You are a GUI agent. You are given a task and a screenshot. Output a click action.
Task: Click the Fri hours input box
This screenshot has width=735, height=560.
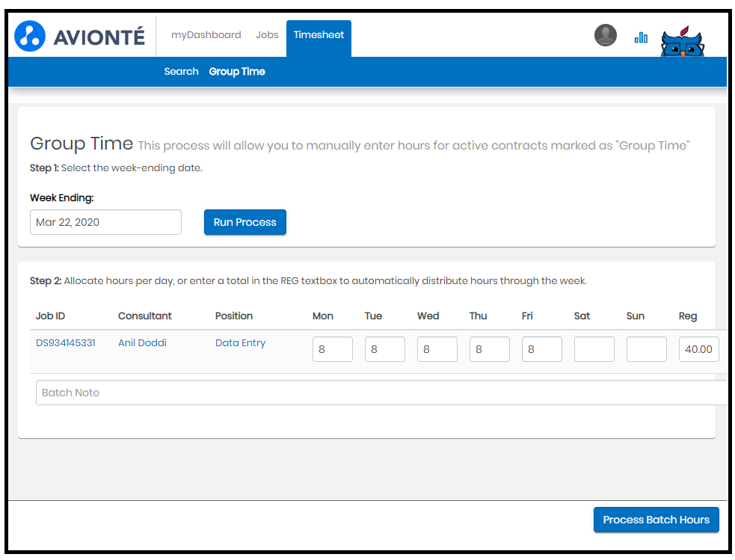pyautogui.click(x=542, y=349)
